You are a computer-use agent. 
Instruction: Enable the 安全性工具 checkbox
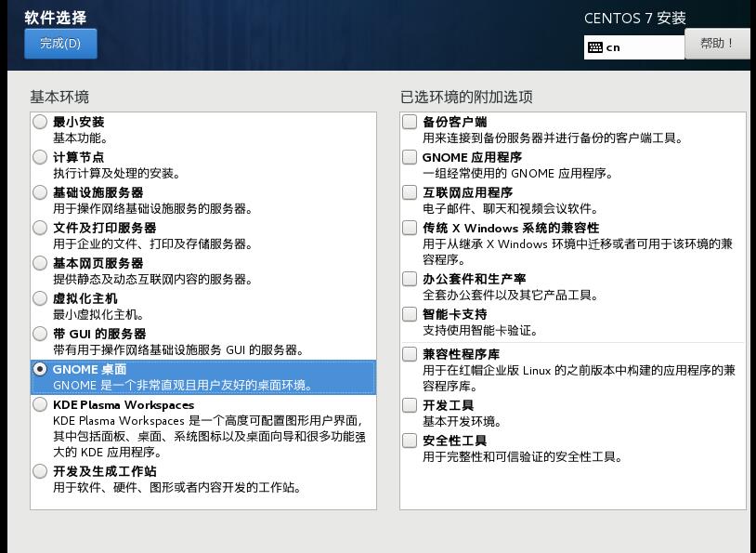[x=410, y=441]
